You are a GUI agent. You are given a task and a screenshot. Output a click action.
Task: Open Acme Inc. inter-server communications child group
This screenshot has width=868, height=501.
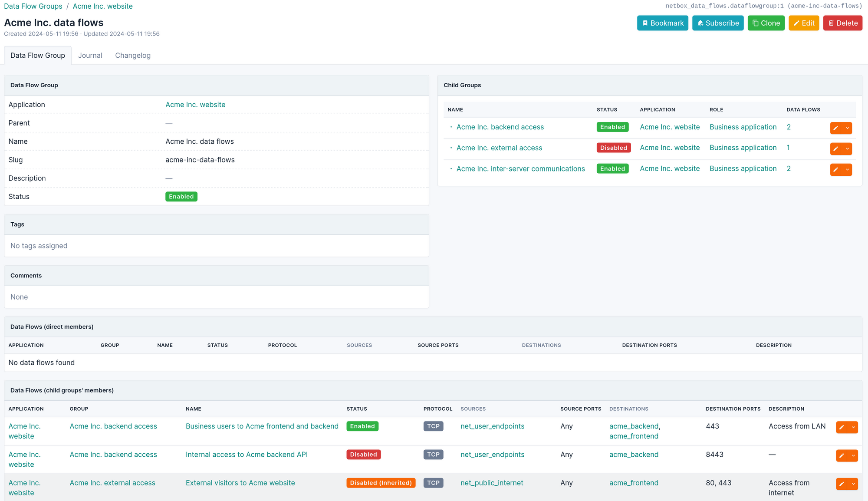point(520,169)
